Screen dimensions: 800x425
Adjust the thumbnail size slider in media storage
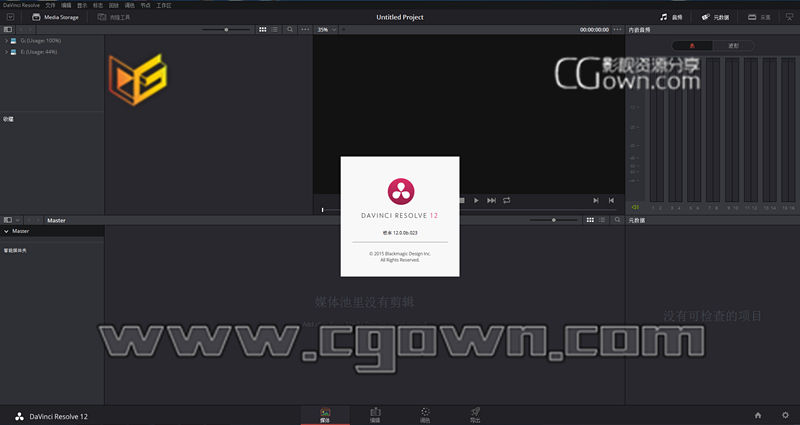pyautogui.click(x=226, y=30)
